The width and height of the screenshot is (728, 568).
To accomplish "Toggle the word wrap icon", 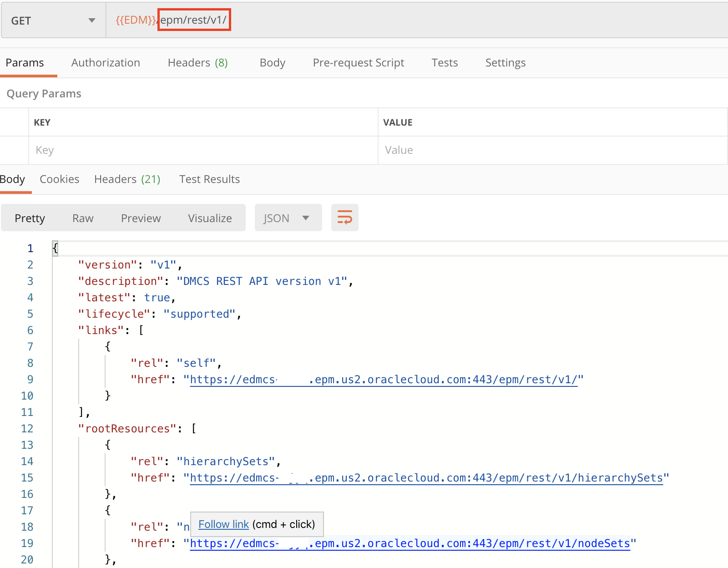I will pyautogui.click(x=344, y=218).
